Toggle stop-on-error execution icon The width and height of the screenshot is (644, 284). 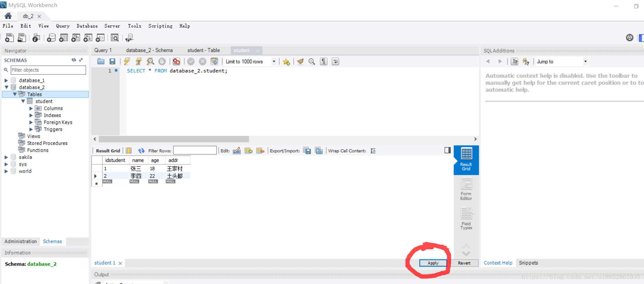(176, 61)
